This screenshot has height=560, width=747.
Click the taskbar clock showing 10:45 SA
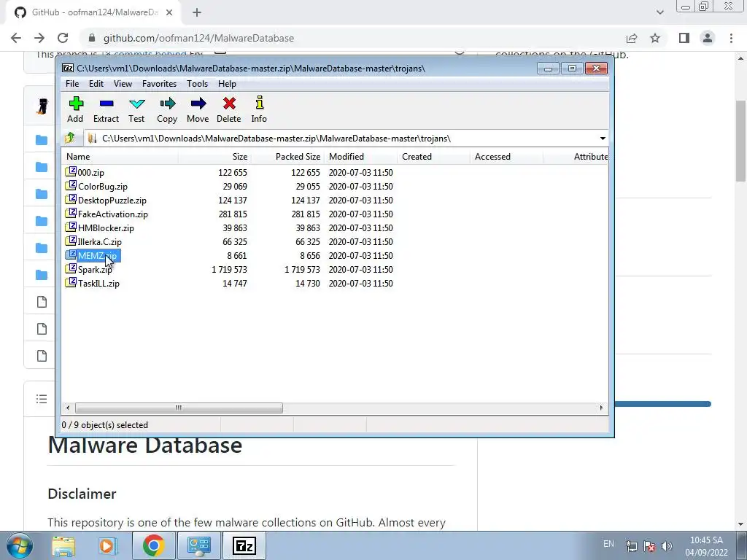(x=706, y=546)
